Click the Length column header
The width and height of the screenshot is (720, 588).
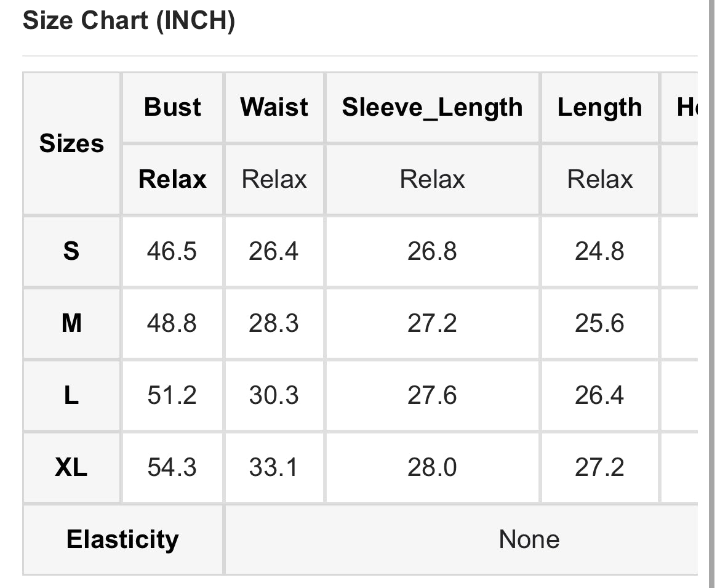tap(599, 107)
